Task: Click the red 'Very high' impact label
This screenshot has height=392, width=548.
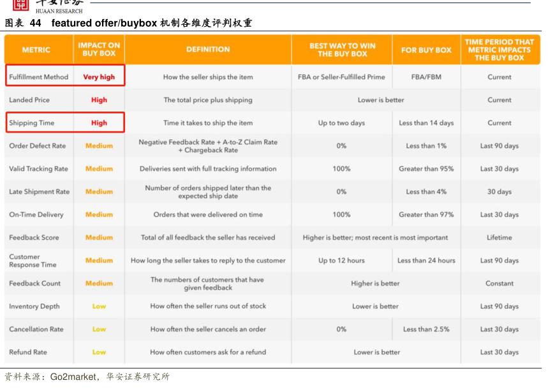Action: point(99,77)
